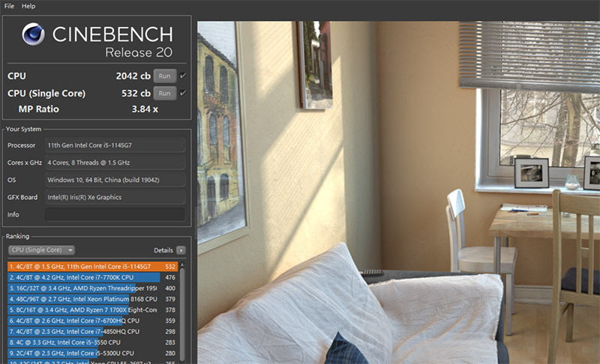The image size is (600, 364).
Task: Click the Cores x GHz field
Action: [x=115, y=163]
